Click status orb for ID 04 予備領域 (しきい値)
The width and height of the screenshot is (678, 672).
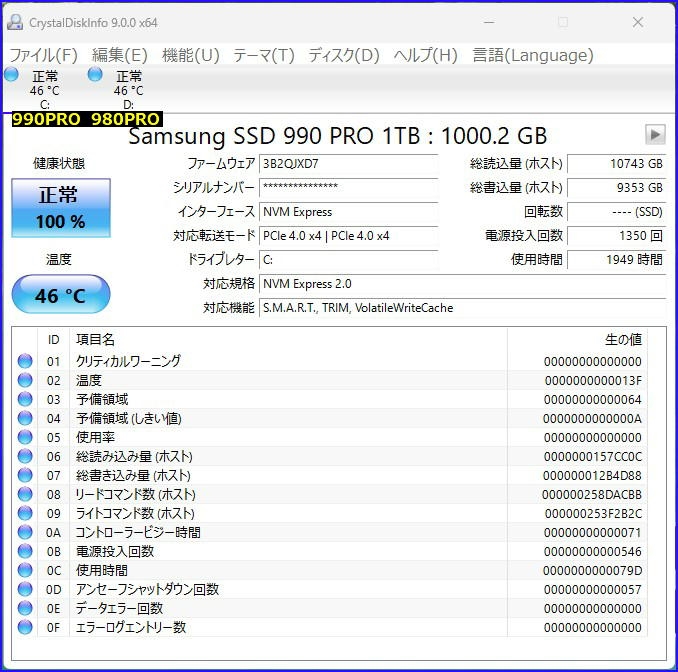pyautogui.click(x=25, y=418)
